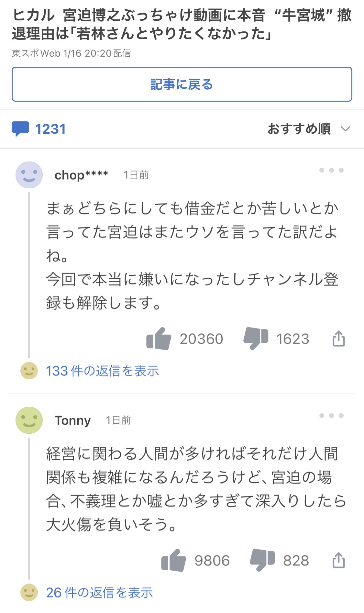Dislike chop****'s comment with thumbs down
The width and height of the screenshot is (364, 613).
click(256, 338)
